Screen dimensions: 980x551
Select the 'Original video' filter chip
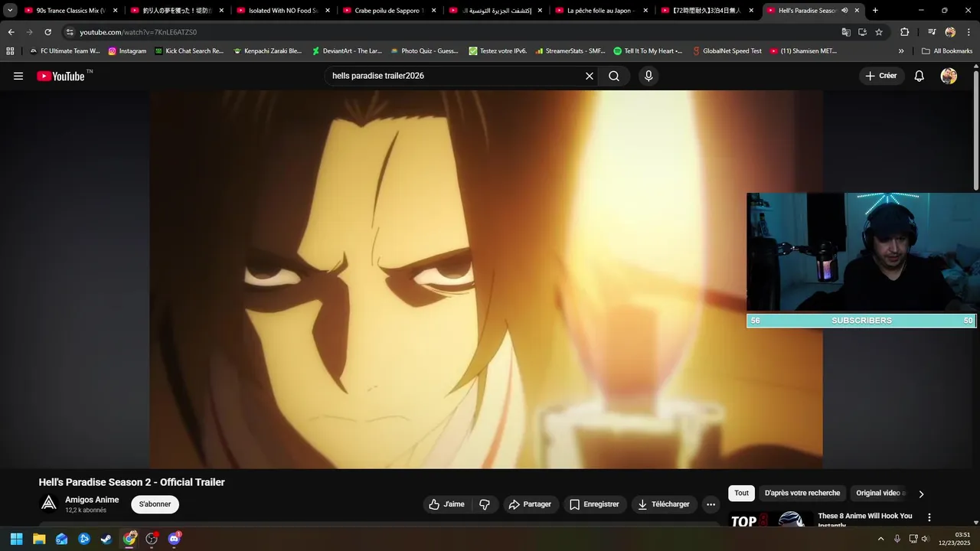click(879, 494)
